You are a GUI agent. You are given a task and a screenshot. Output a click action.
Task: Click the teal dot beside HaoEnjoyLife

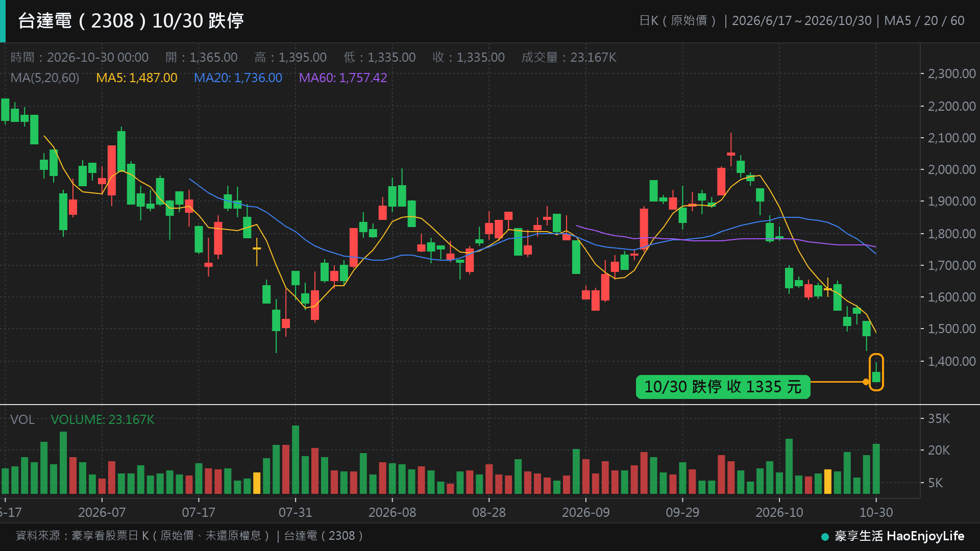825,537
